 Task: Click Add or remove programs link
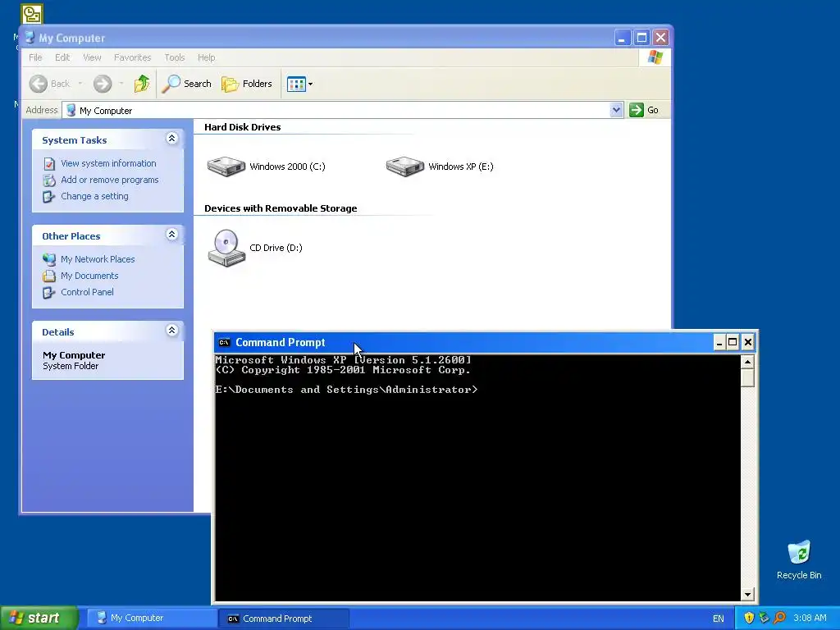click(x=109, y=180)
